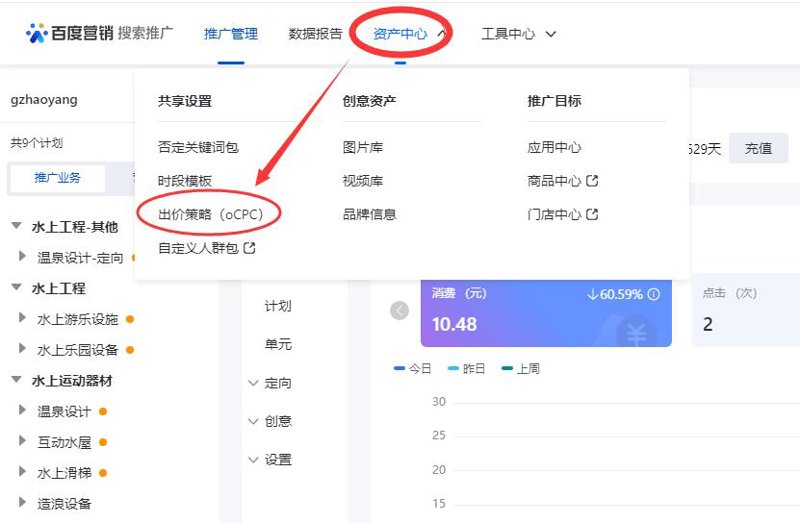Expand the 创意 section chevron
Image resolution: width=800 pixels, height=523 pixels.
click(x=253, y=421)
